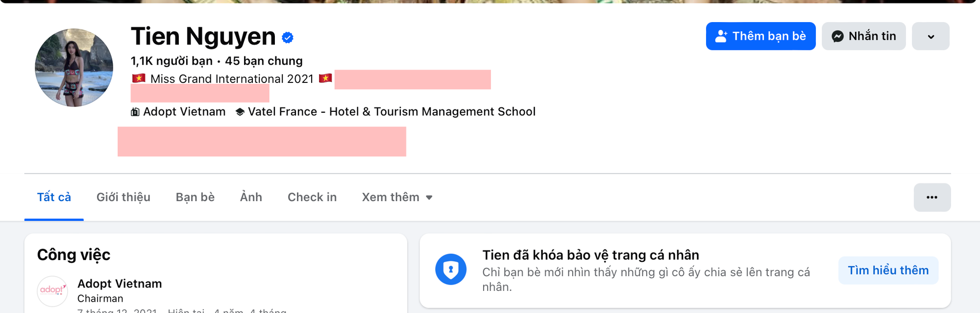The height and width of the screenshot is (313, 980).
Task: Click the Messenger icon in Nhắn tin
Action: 838,36
